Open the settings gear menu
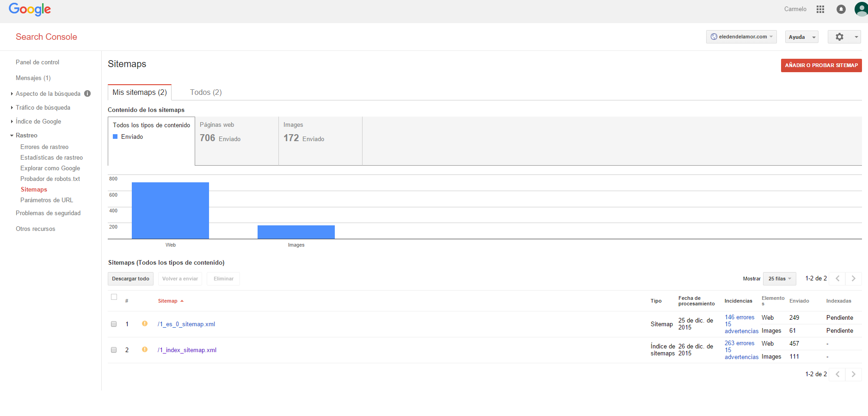 click(844, 37)
